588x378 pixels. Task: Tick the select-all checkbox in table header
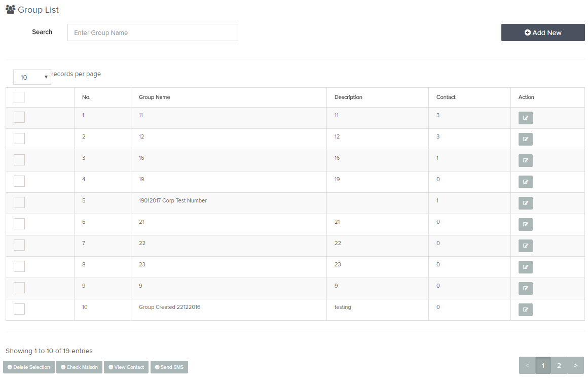(x=19, y=97)
